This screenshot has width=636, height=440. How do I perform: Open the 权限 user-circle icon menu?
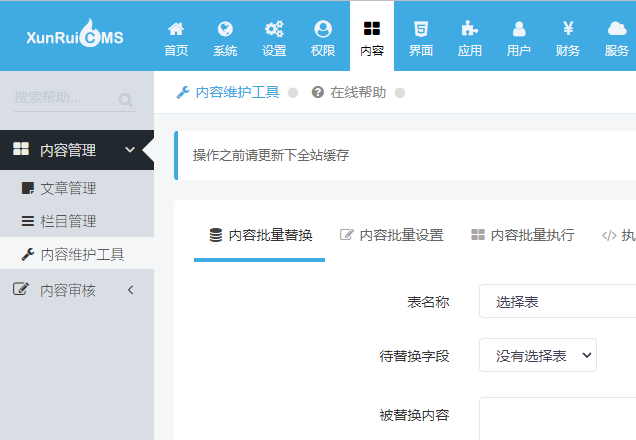323,29
